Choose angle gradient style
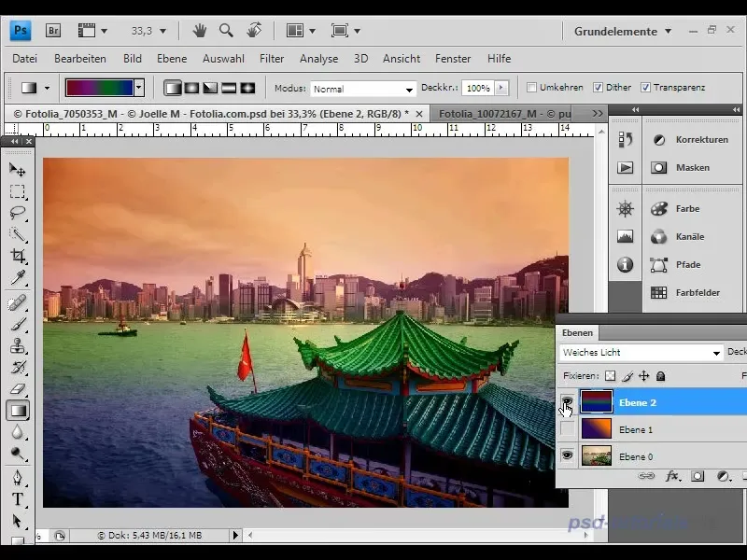747x560 pixels. coord(210,88)
